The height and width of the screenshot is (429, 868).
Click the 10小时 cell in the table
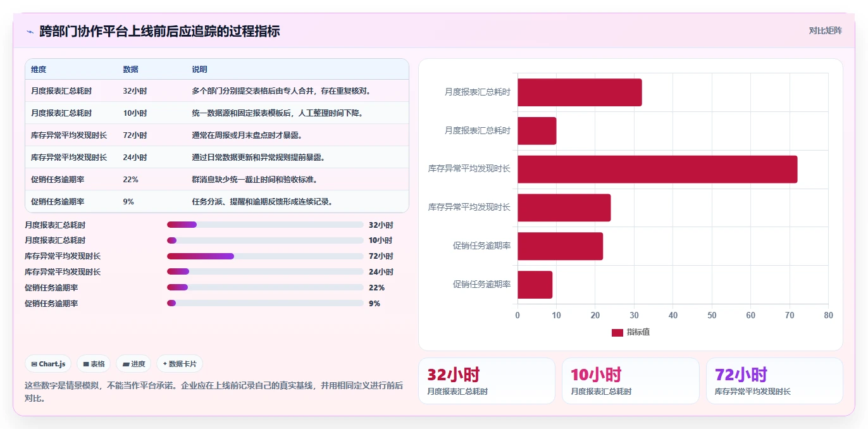pyautogui.click(x=135, y=113)
